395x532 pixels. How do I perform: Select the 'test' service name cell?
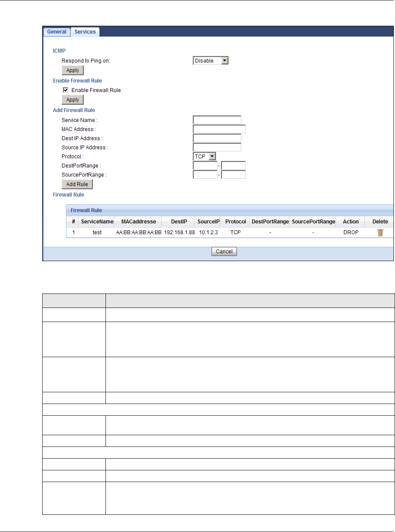point(97,233)
